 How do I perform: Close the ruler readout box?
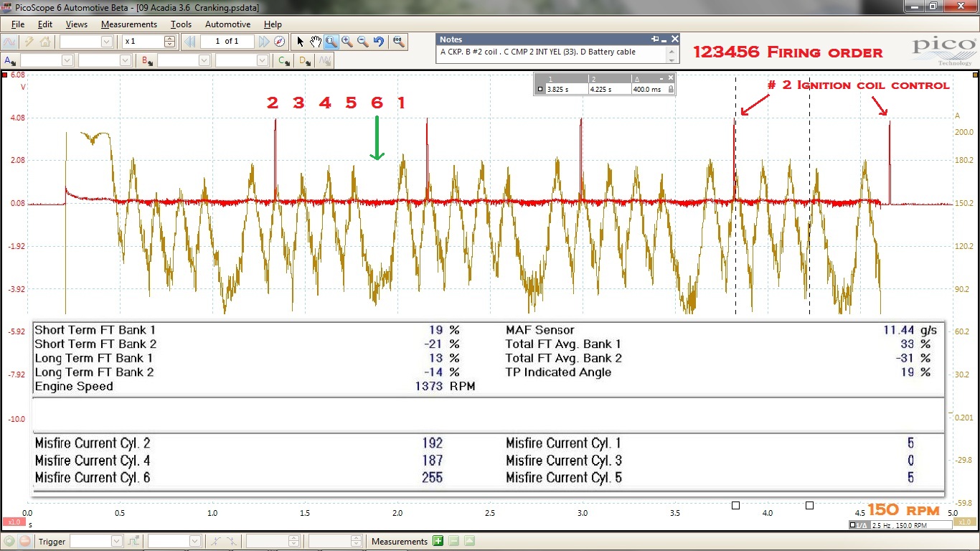(x=671, y=78)
